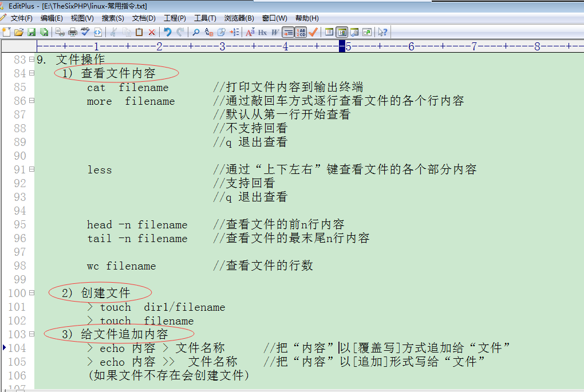The height and width of the screenshot is (392, 584).
Task: Collapse the fold marker at line 91
Action: tap(31, 169)
